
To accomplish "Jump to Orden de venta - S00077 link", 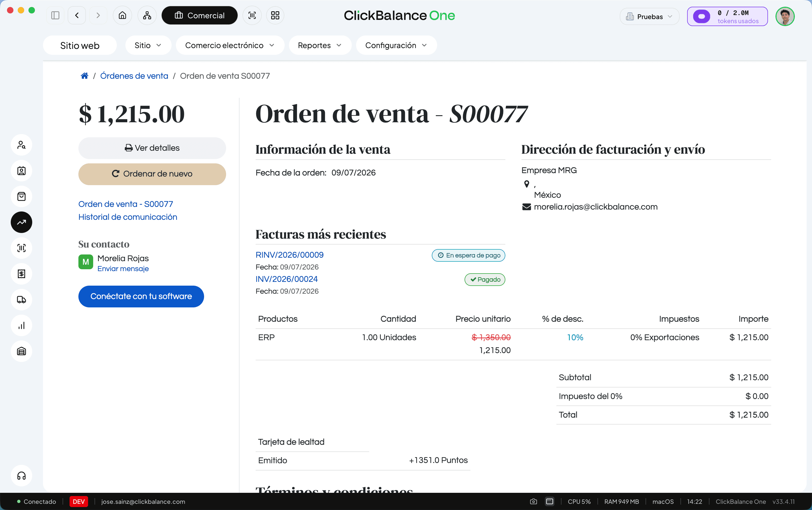I will pyautogui.click(x=126, y=204).
